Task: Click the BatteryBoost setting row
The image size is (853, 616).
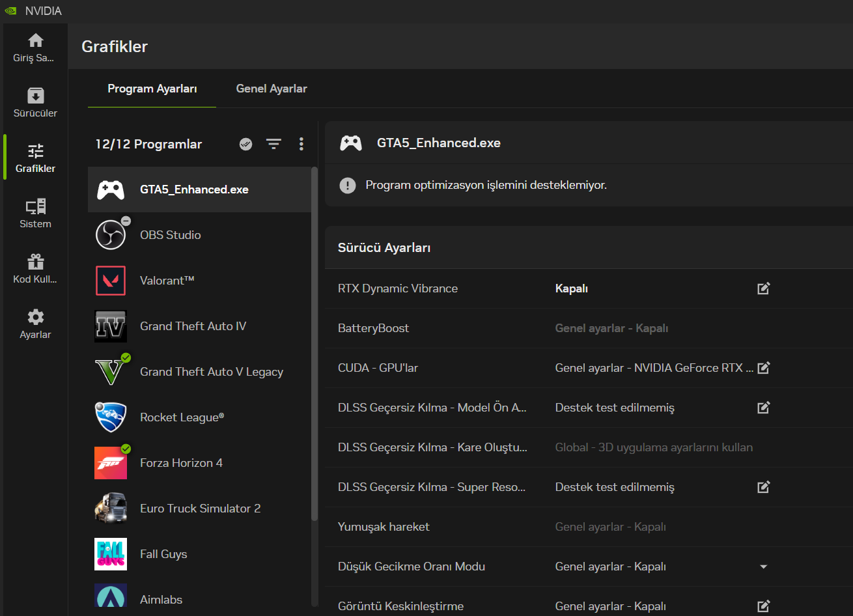Action: [x=589, y=328]
